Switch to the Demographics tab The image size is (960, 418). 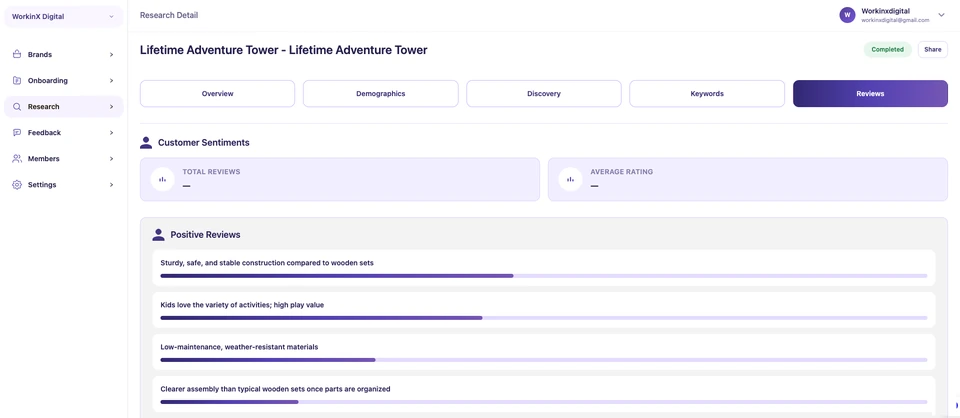[381, 94]
